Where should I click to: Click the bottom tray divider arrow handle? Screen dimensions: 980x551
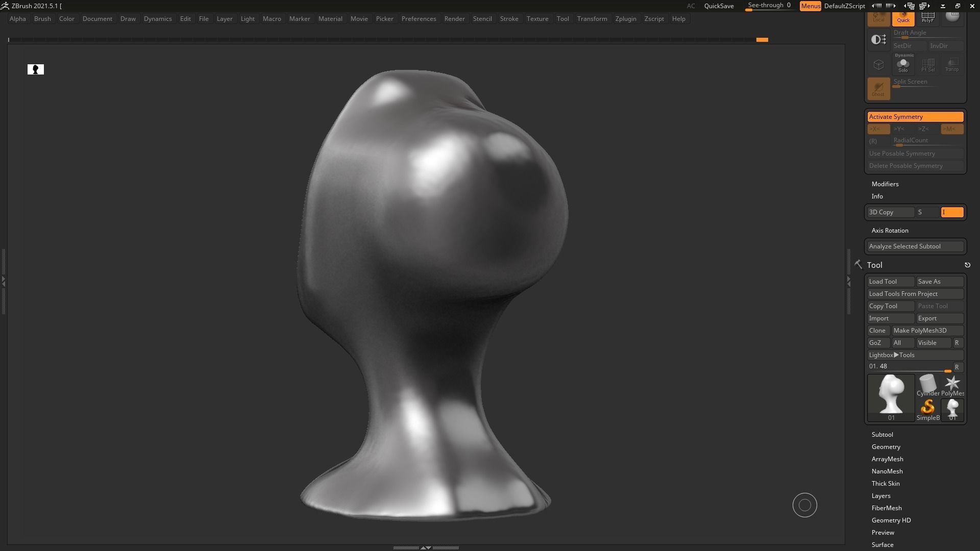(x=426, y=547)
